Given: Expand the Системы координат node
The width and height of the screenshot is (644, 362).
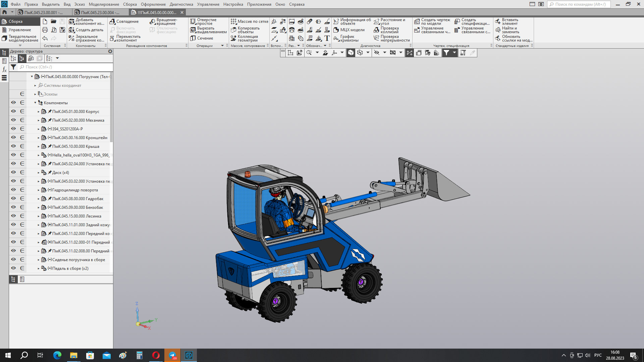Looking at the screenshot, I should tap(35, 85).
